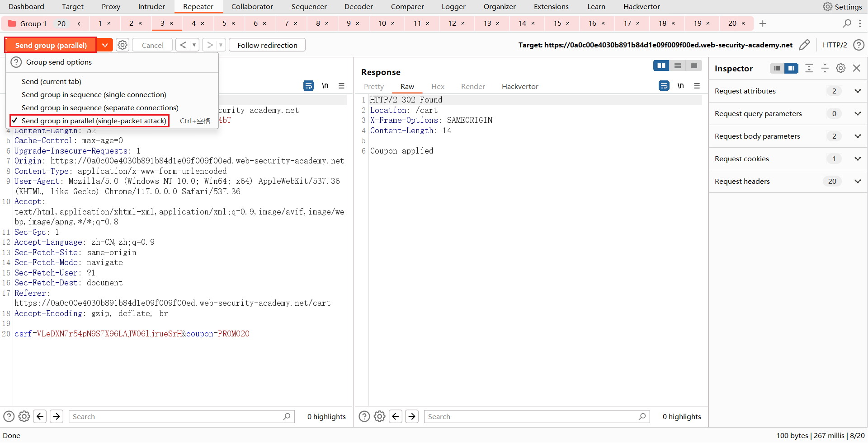This screenshot has height=443, width=868.
Task: Go to previous request search match
Action: click(40, 416)
